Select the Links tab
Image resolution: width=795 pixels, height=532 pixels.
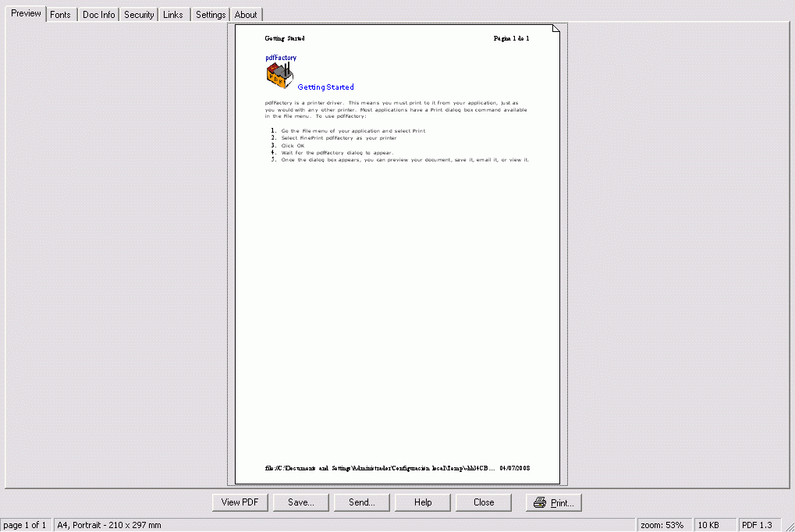pyautogui.click(x=173, y=15)
